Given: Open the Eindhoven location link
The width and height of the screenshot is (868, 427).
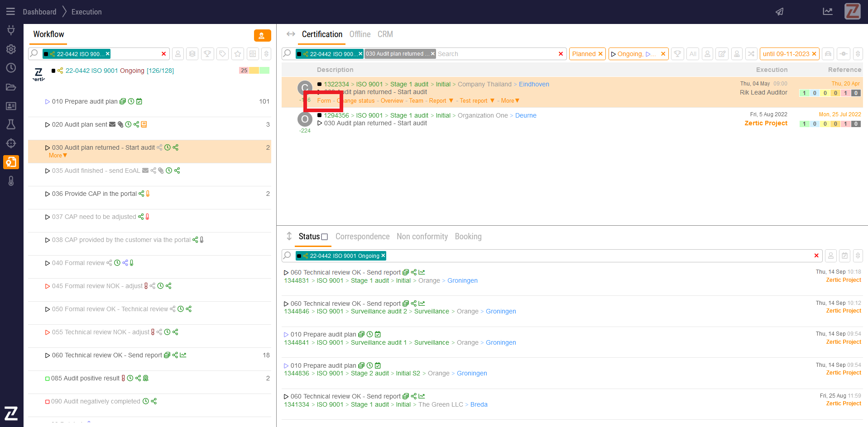Looking at the screenshot, I should tap(534, 84).
